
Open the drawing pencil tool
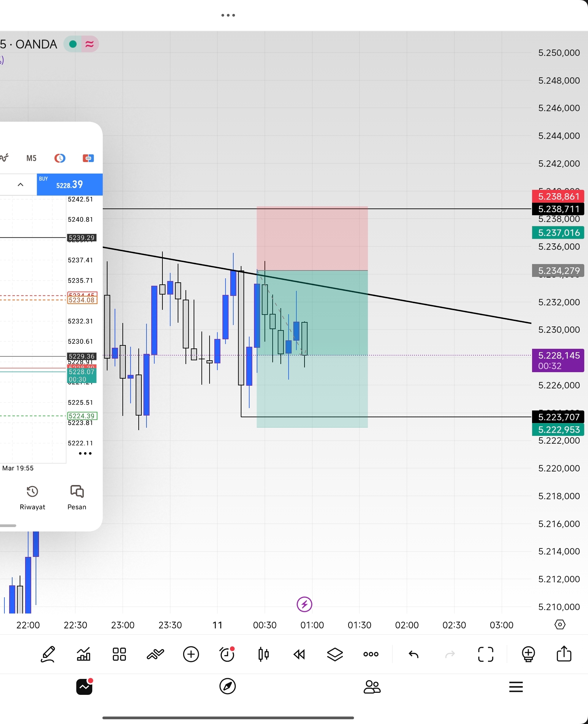point(48,654)
